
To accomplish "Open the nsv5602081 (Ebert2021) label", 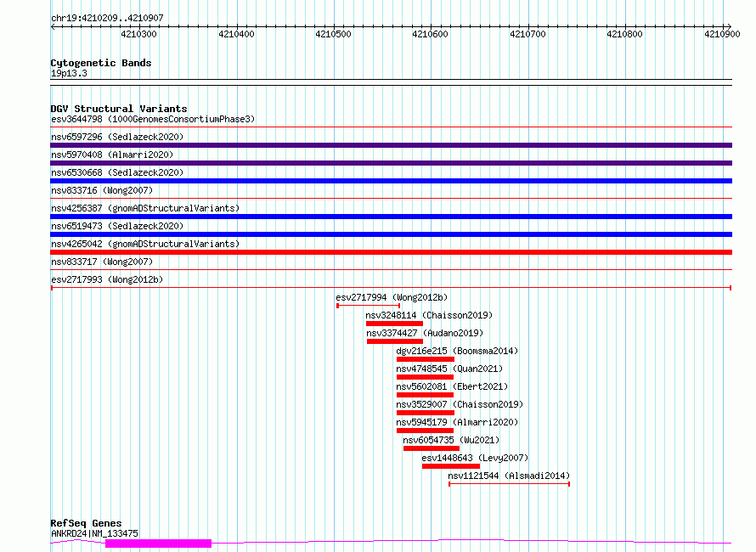I will [452, 386].
